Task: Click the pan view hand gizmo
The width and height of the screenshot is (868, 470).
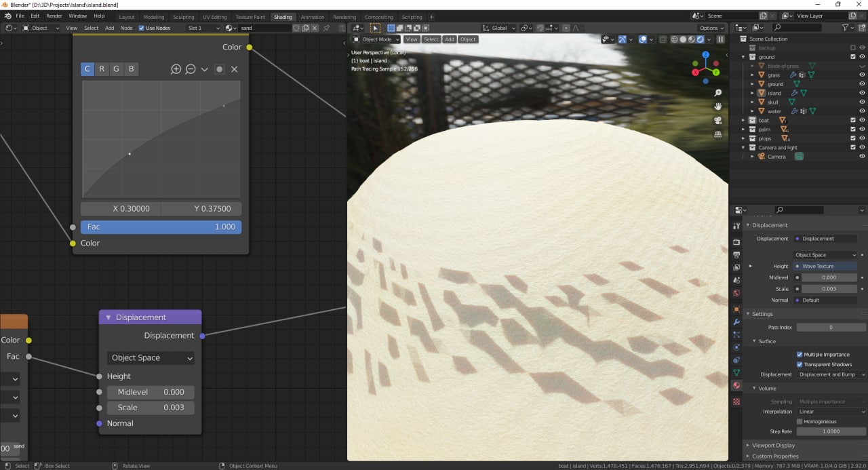Action: coord(717,106)
